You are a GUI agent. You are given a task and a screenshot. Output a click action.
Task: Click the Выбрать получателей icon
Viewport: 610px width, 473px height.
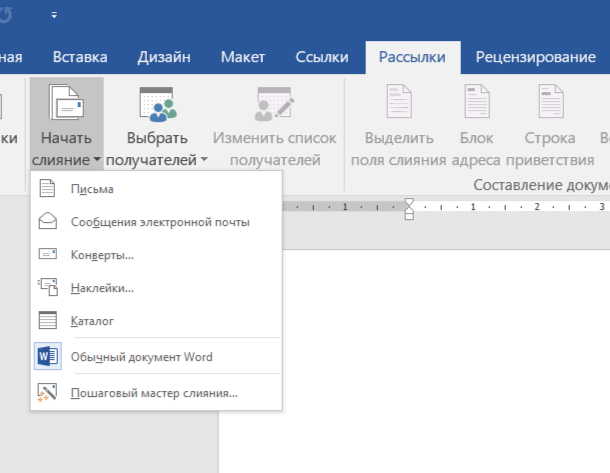pos(156,106)
